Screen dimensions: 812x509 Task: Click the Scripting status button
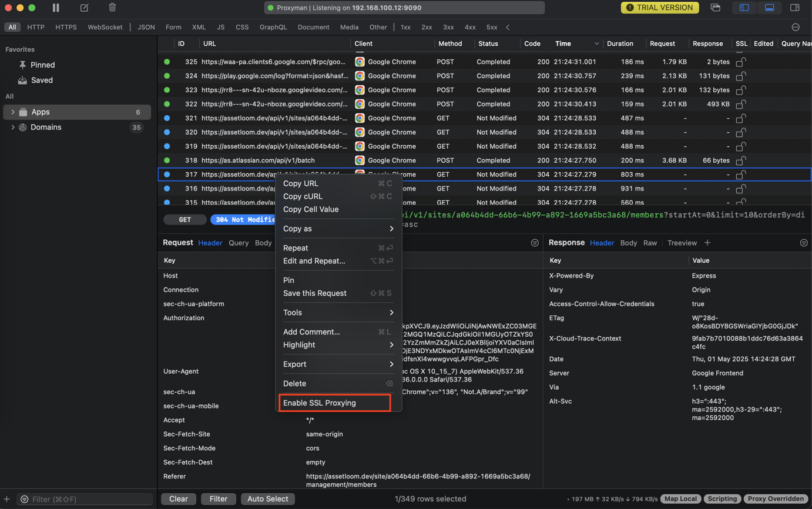722,499
